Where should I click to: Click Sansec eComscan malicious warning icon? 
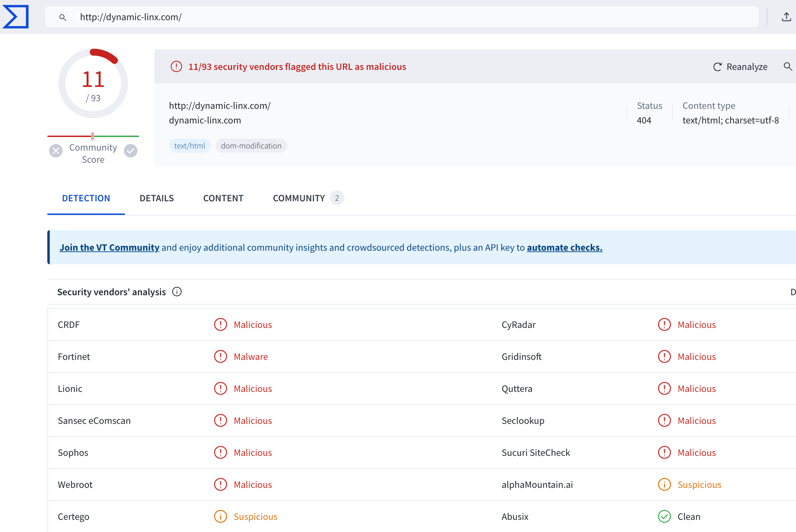click(221, 420)
